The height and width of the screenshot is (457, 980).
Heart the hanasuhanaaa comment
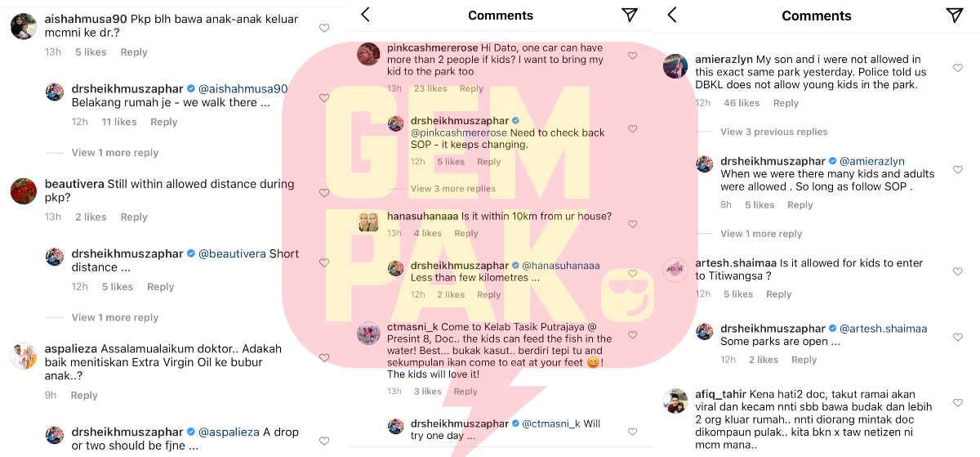632,224
